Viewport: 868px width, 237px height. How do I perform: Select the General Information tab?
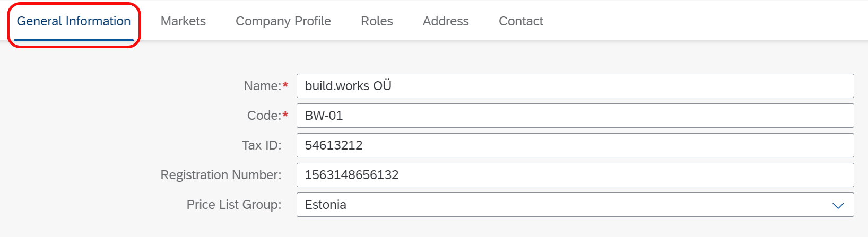(x=74, y=21)
